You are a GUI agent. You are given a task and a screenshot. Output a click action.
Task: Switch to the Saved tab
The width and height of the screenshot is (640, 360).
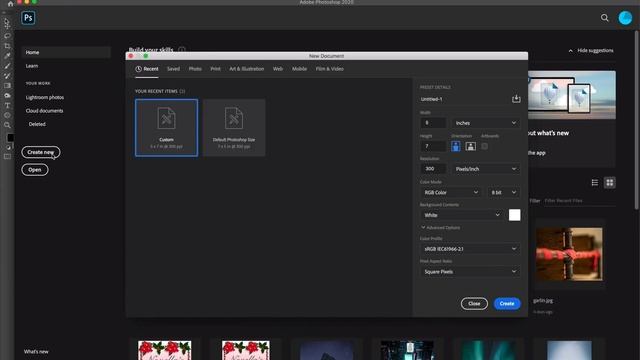173,69
